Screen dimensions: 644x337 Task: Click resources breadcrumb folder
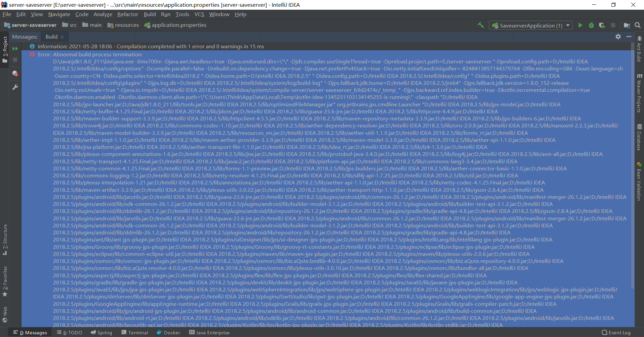pos(123,25)
